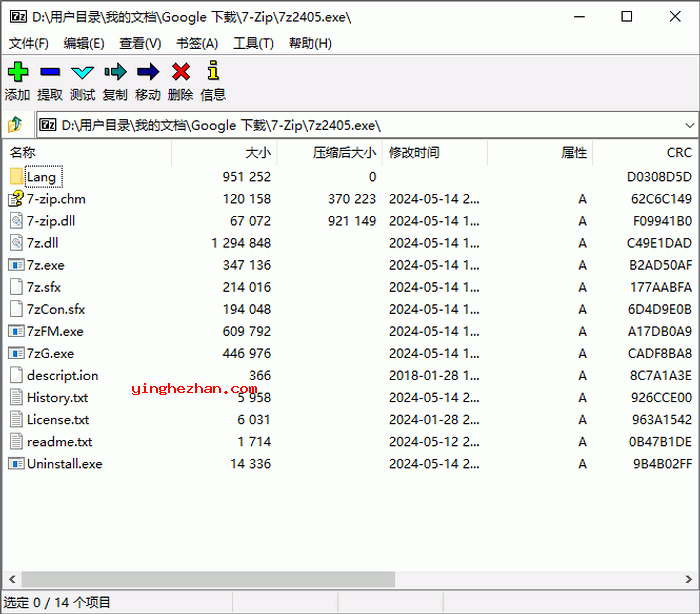Sort by the 修改时间 column header
This screenshot has width=700, height=614.
[435, 153]
